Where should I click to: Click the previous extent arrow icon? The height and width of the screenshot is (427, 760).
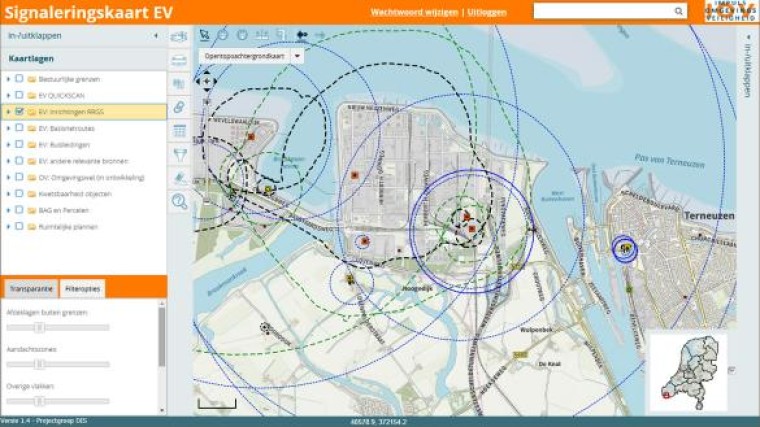pyautogui.click(x=302, y=35)
